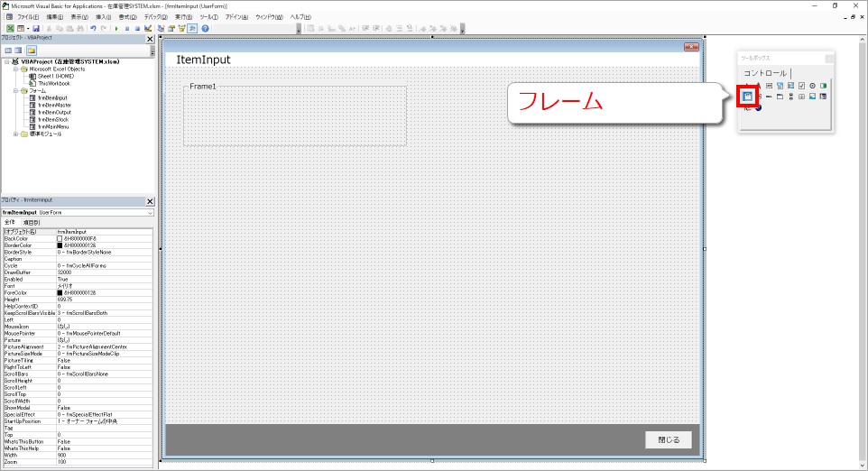Collapse the Microsoft Excel Objects folder
868x471 pixels.
click(16, 69)
